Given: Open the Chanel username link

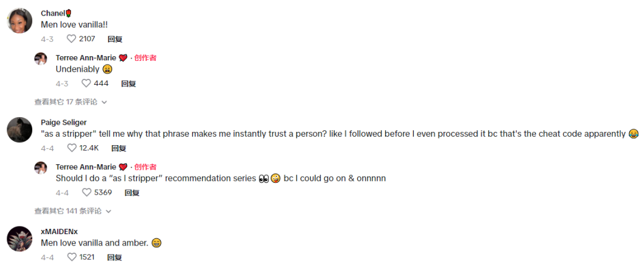Looking at the screenshot, I should [x=52, y=13].
